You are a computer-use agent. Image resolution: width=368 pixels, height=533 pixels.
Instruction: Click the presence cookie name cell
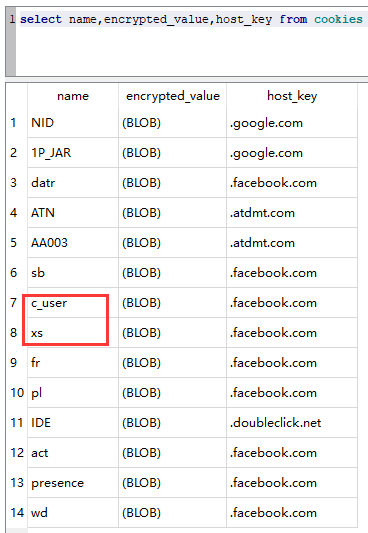coord(73,483)
